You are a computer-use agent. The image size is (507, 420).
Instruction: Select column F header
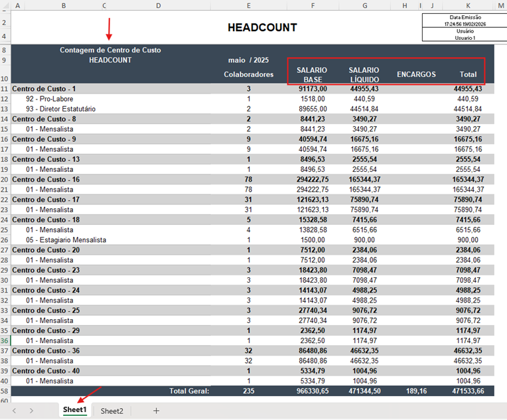click(x=313, y=5)
